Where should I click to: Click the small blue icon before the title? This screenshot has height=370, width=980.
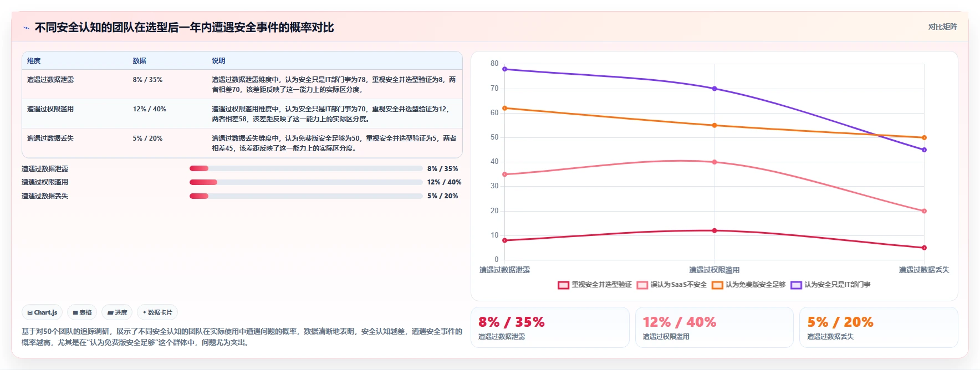point(26,28)
